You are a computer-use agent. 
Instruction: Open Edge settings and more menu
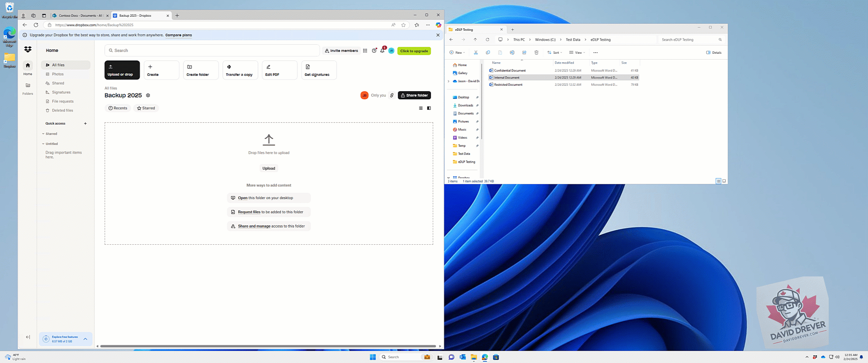(x=428, y=25)
